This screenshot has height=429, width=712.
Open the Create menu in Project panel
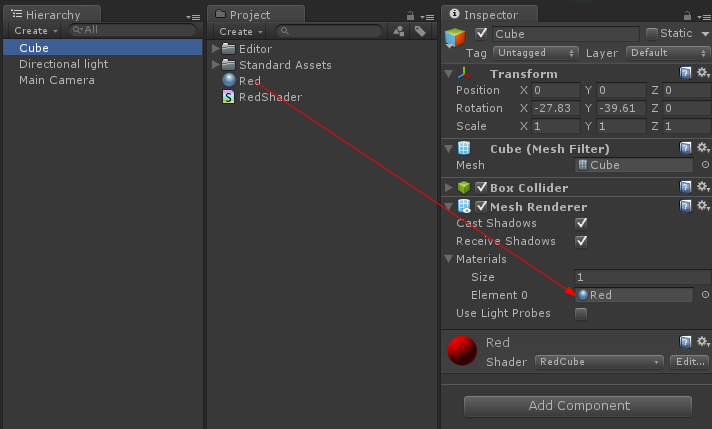click(240, 32)
